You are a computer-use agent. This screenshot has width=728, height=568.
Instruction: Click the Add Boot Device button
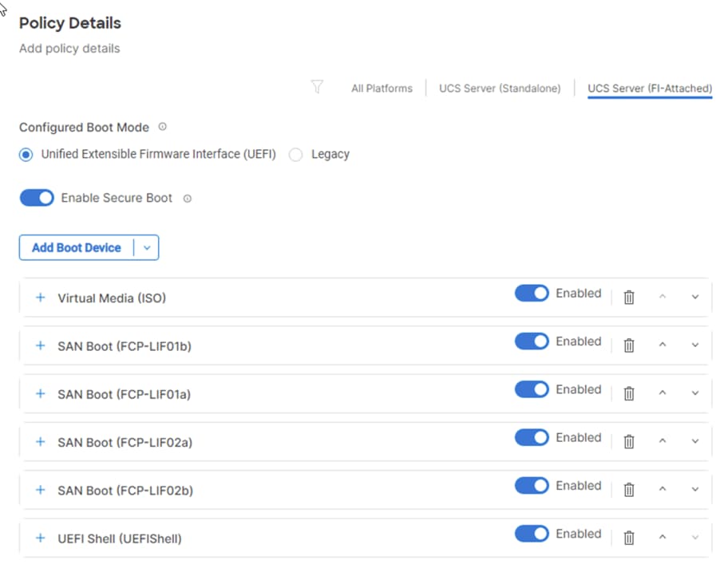77,248
